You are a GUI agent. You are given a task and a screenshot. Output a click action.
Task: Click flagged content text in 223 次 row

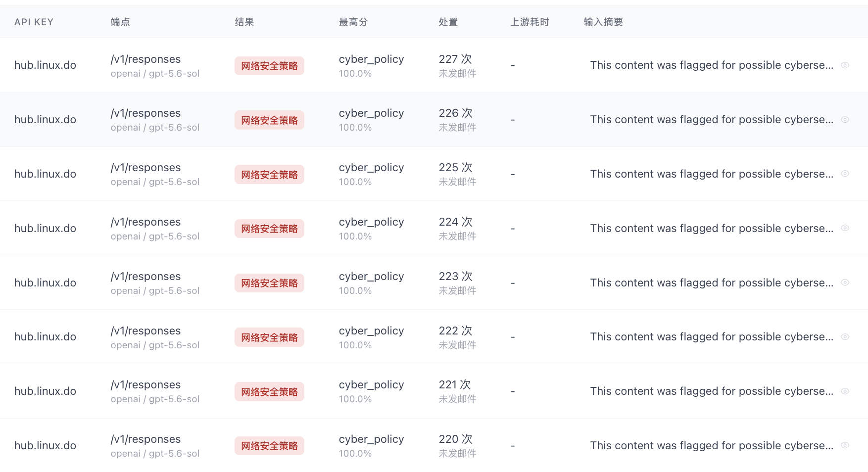tap(712, 283)
